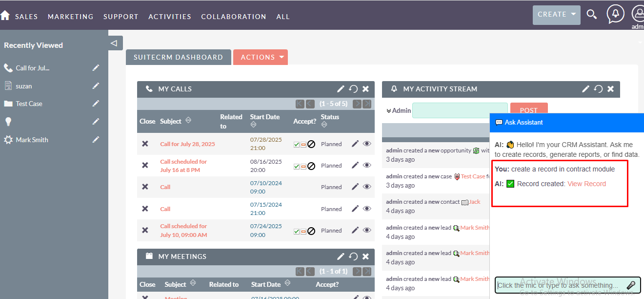This screenshot has width=644, height=299.
Task: Click the assistant message input field
Action: coord(559,285)
